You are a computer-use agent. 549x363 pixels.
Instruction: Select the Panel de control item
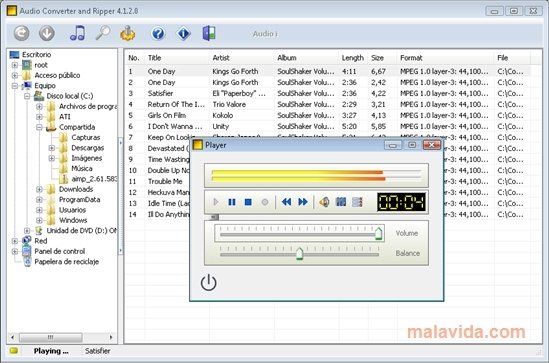click(x=60, y=251)
